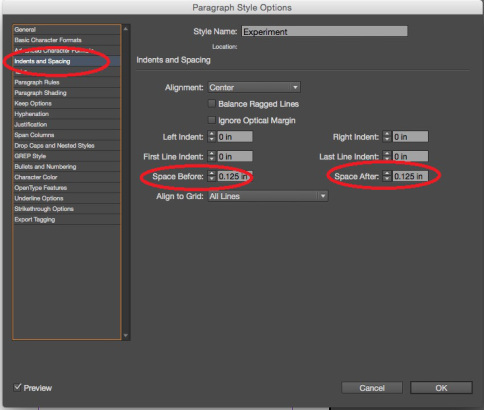Click Space Before stepper arrows
484x410 pixels.
[212, 176]
